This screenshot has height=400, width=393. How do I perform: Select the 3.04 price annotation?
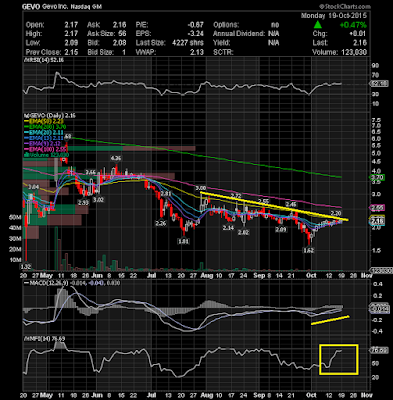[x=34, y=187]
